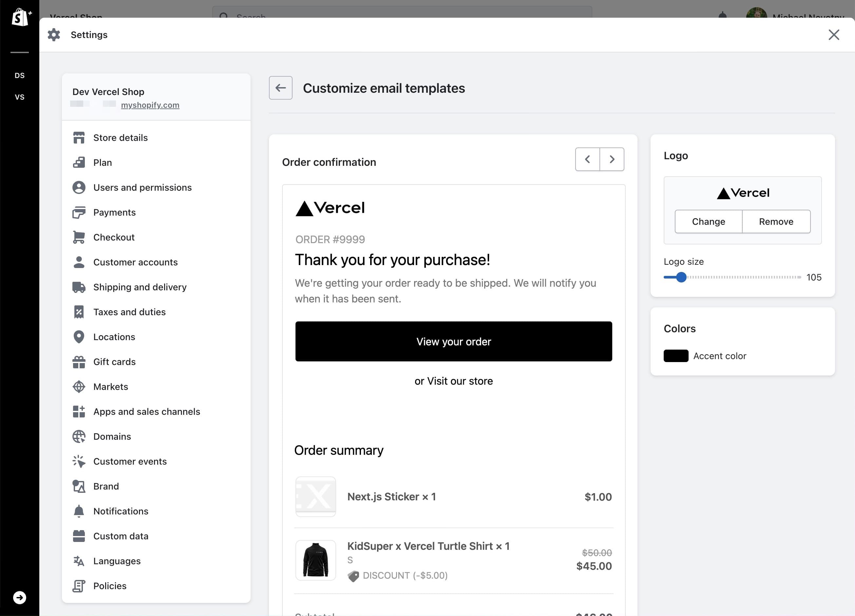This screenshot has height=616, width=855.
Task: Adjust the Logo size slider
Action: 681,277
